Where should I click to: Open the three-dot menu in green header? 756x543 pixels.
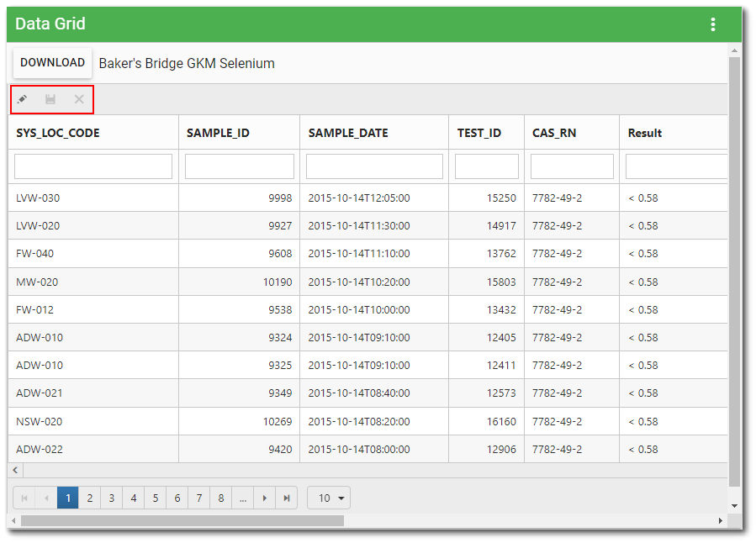[713, 24]
